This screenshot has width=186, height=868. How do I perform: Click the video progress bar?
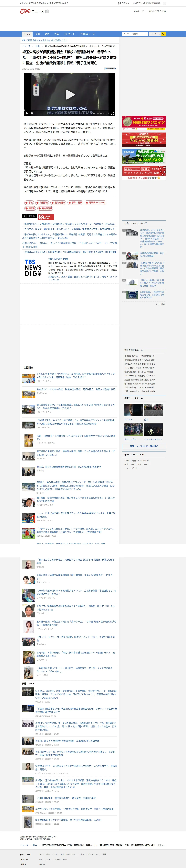coord(70,110)
